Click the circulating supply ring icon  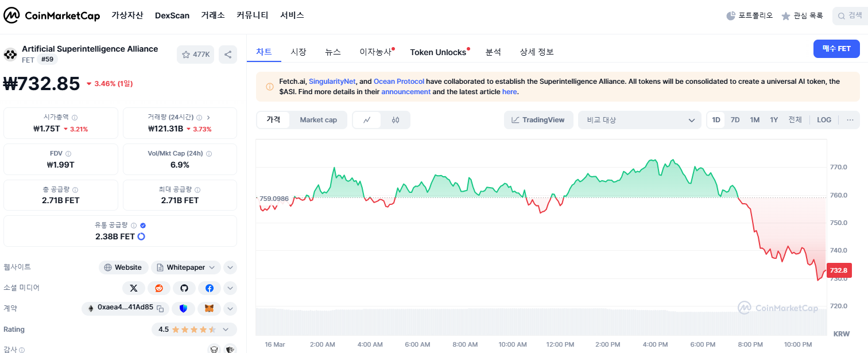point(141,236)
